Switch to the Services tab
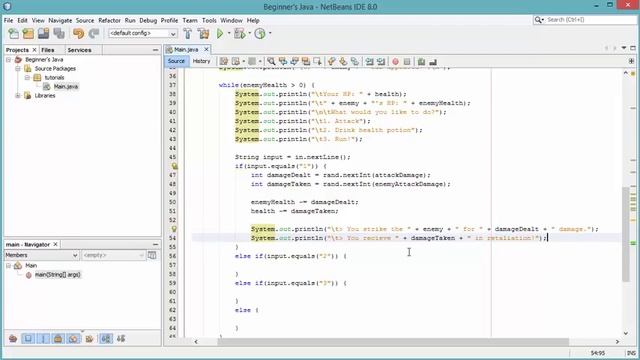Viewport: 640px width, 360px height. [x=79, y=50]
